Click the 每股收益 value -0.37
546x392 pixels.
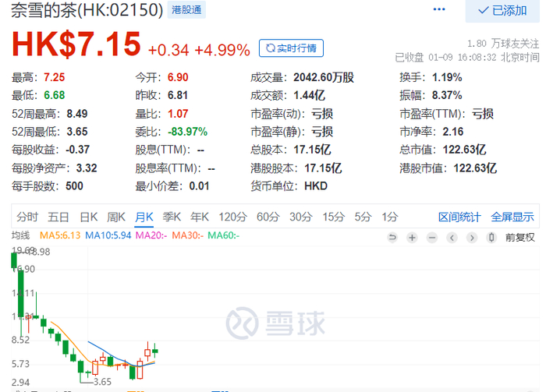point(78,150)
